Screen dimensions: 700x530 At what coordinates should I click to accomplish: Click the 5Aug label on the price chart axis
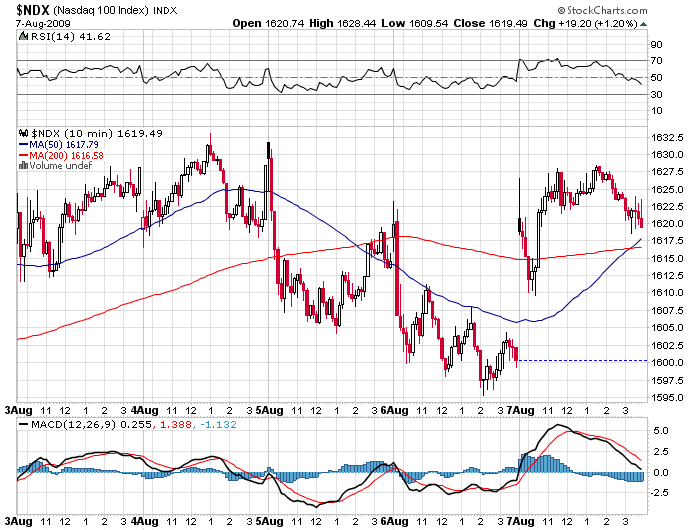[x=269, y=410]
